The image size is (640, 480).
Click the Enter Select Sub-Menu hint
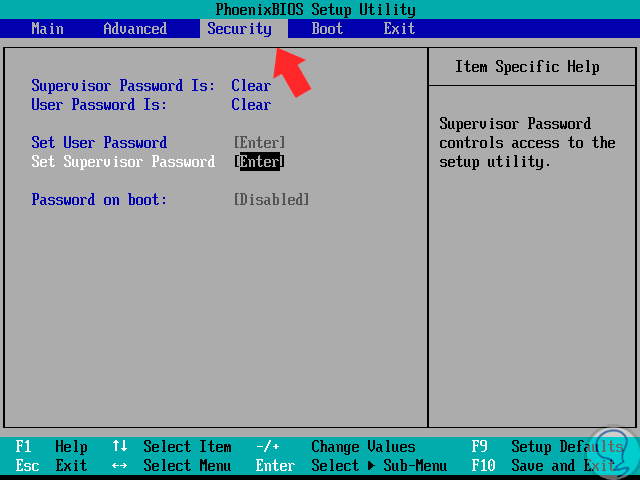pyautogui.click(x=351, y=465)
